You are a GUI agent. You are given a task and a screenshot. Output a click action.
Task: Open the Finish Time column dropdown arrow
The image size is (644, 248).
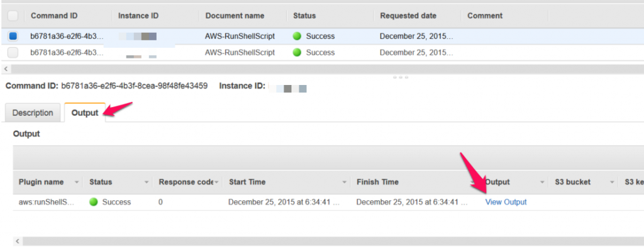(472, 182)
